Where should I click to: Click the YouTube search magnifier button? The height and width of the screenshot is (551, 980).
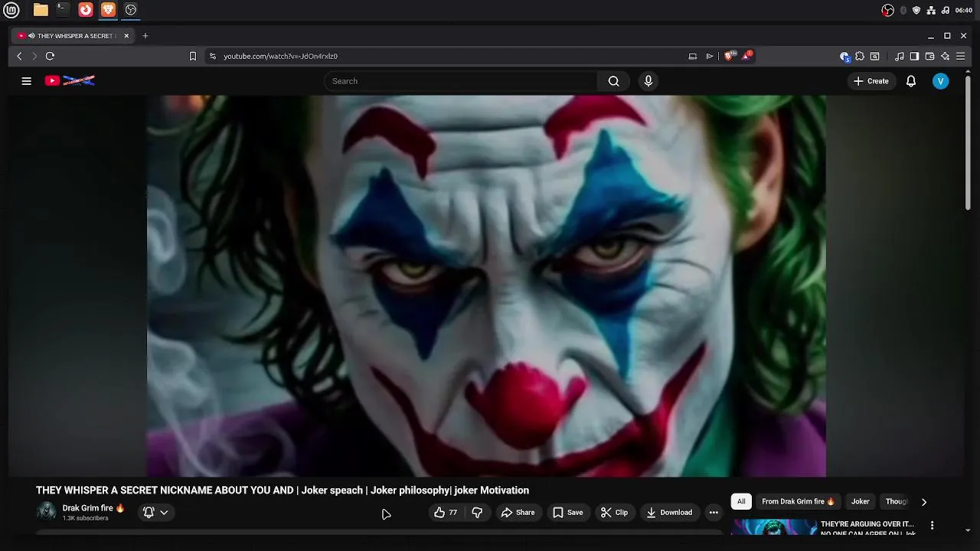click(613, 81)
